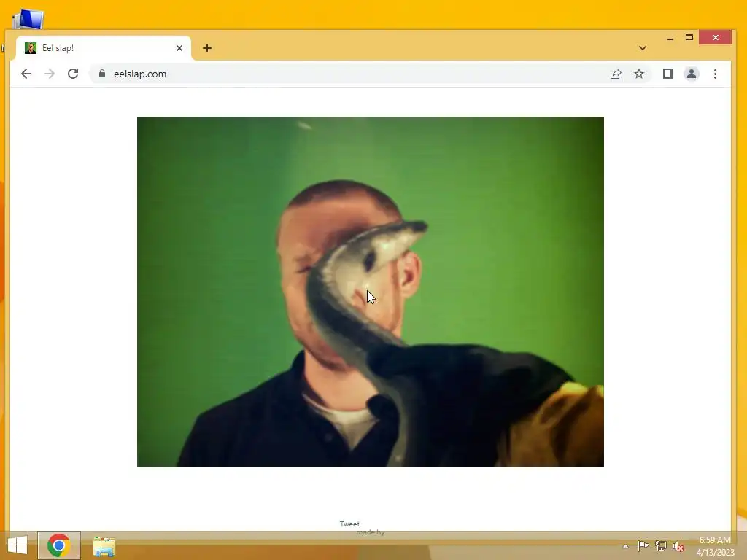This screenshot has width=747, height=560.
Task: Open the Chrome side panel
Action: tap(668, 74)
